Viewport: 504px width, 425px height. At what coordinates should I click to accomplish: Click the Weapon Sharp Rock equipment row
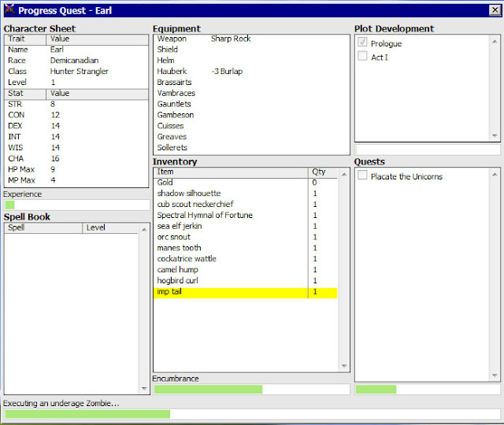(x=251, y=39)
